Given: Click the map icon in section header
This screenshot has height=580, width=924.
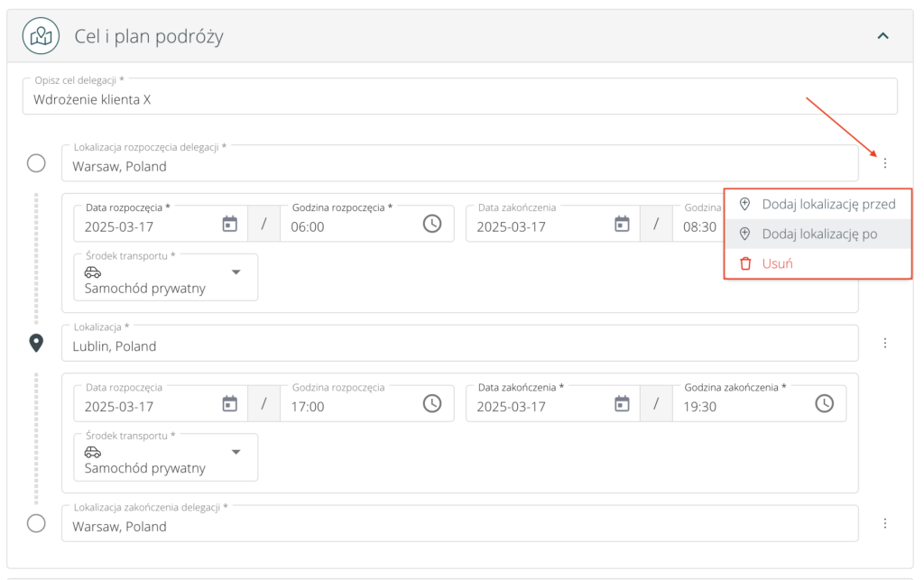Looking at the screenshot, I should pyautogui.click(x=41, y=36).
